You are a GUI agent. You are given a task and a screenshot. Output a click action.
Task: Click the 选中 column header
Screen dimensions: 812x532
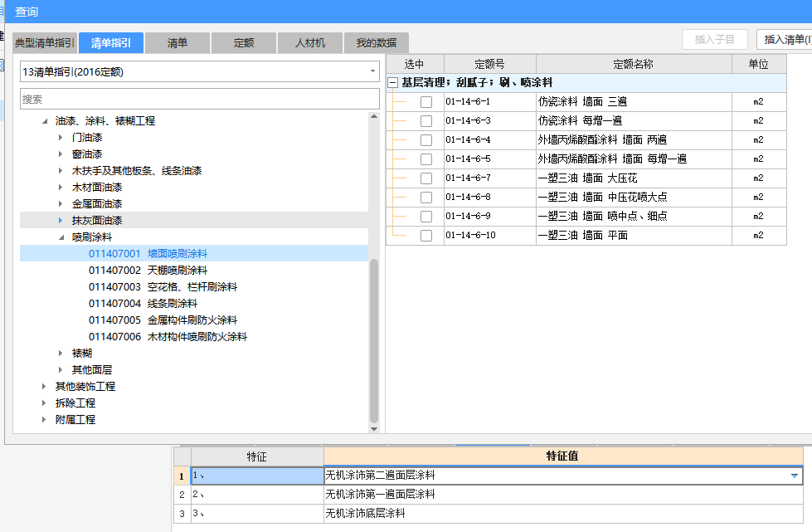[x=415, y=64]
